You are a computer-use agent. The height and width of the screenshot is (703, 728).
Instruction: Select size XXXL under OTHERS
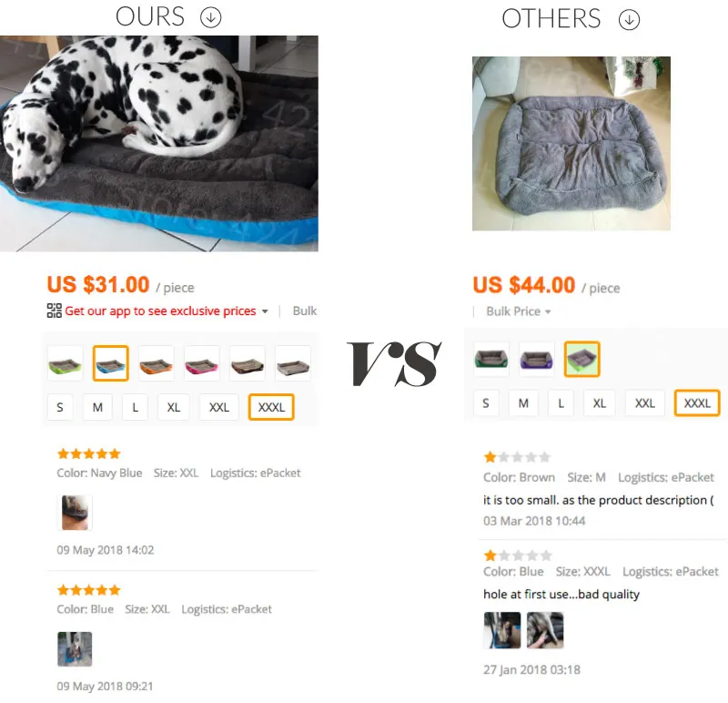(x=697, y=402)
